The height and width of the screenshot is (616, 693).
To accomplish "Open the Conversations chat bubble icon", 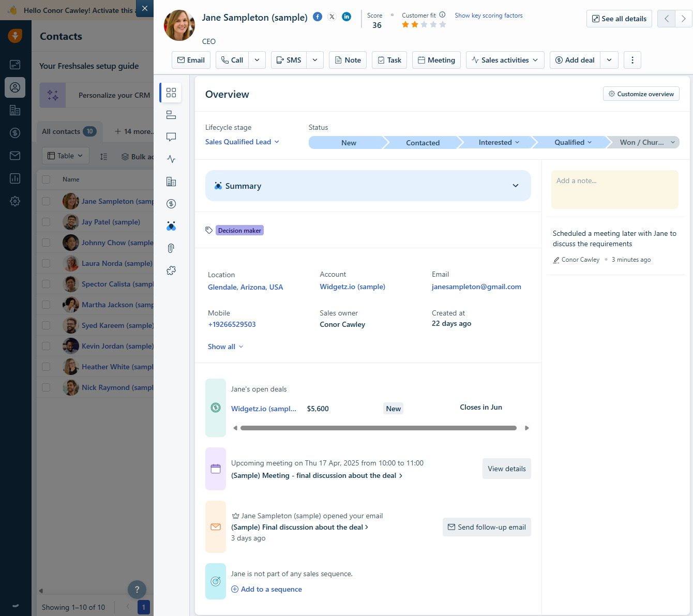I will (171, 137).
